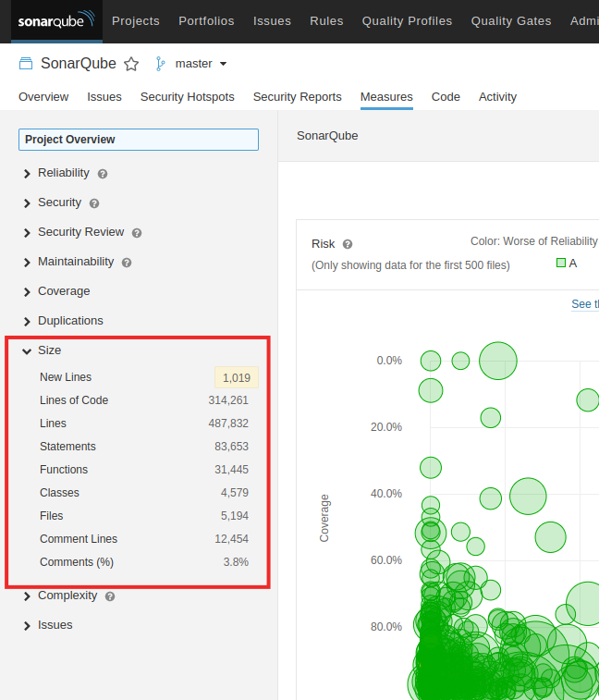Open Quality Profiles in top menu
Screen dimensions: 599x700
[x=407, y=20]
